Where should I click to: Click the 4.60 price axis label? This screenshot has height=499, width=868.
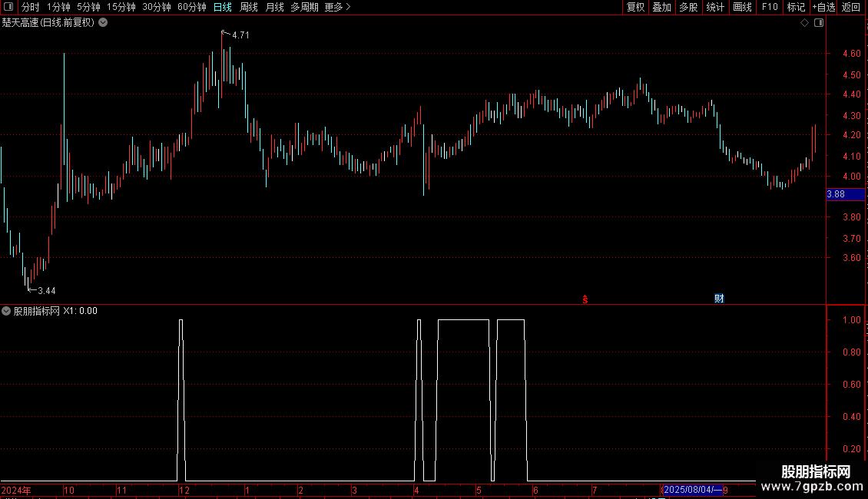pos(852,54)
